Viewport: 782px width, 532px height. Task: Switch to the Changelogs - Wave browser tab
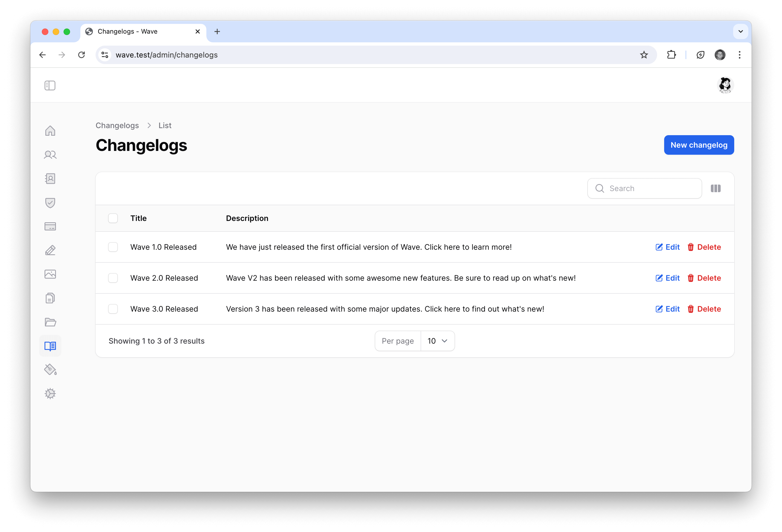pyautogui.click(x=143, y=31)
